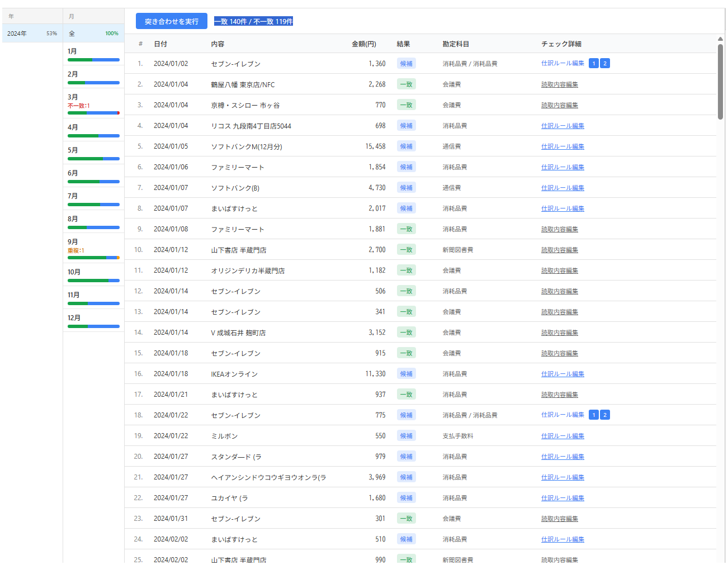Run matching with the 突き合わせを実行 button
728x565 pixels.
click(171, 21)
